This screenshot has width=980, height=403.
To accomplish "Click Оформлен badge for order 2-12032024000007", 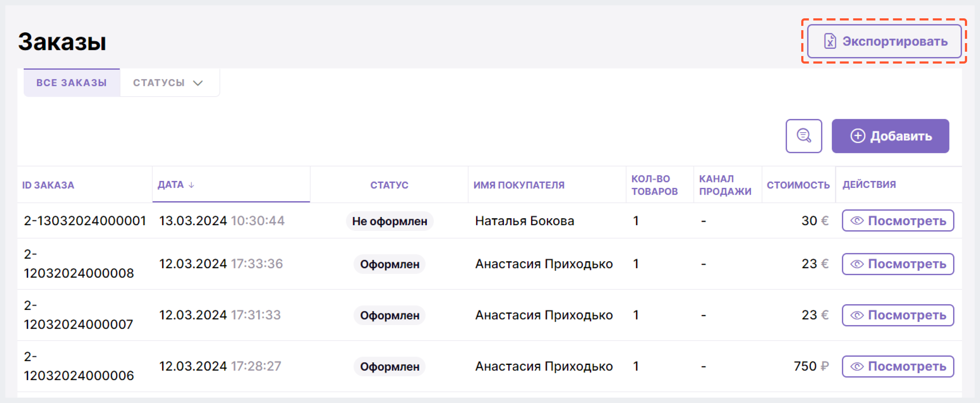I will click(389, 315).
